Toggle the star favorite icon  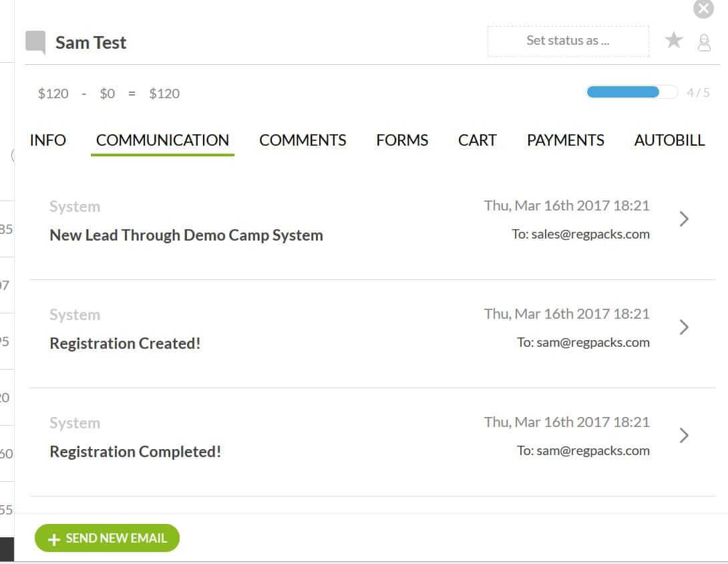click(673, 41)
